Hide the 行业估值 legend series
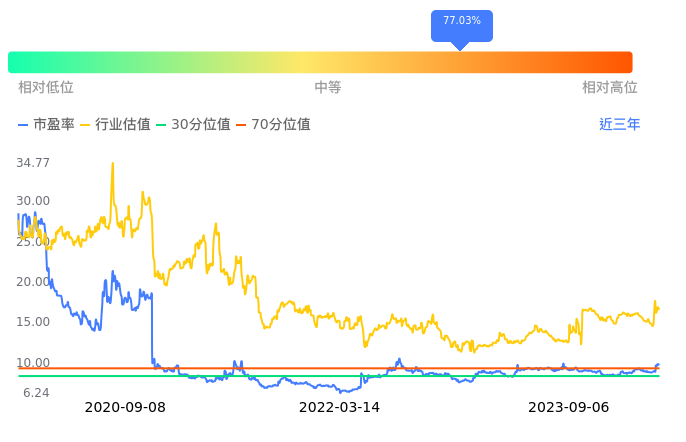 click(115, 125)
